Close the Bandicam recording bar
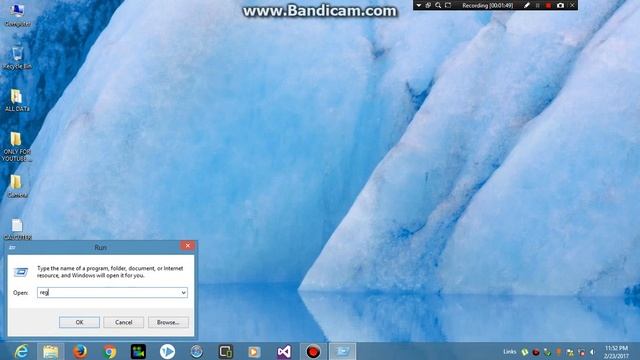This screenshot has height=360, width=640. click(572, 5)
